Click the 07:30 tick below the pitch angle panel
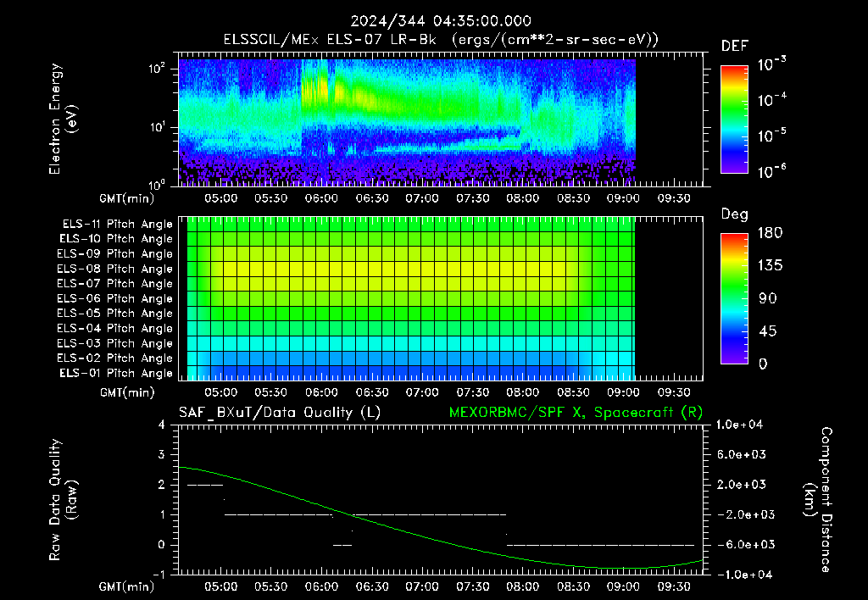Viewport: 868px width, 600px height. point(472,393)
